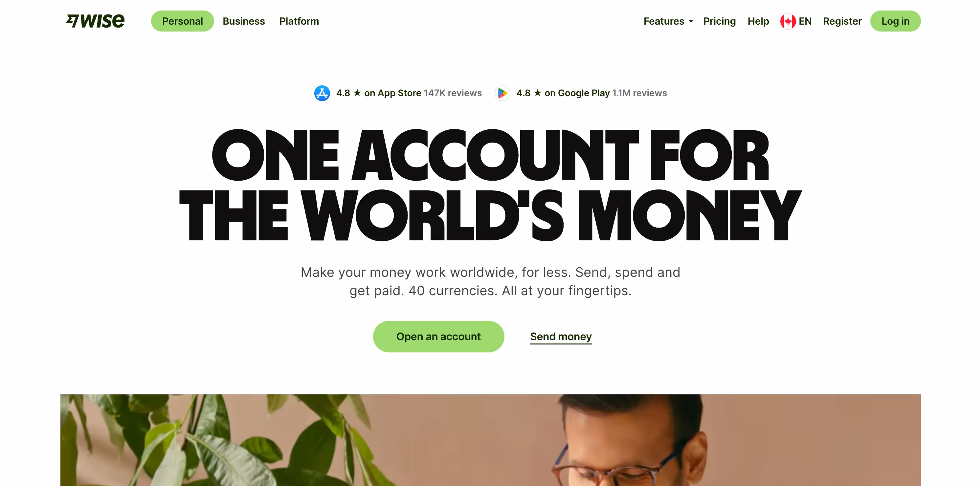980x486 pixels.
Task: Switch to the Business tab
Action: (243, 21)
